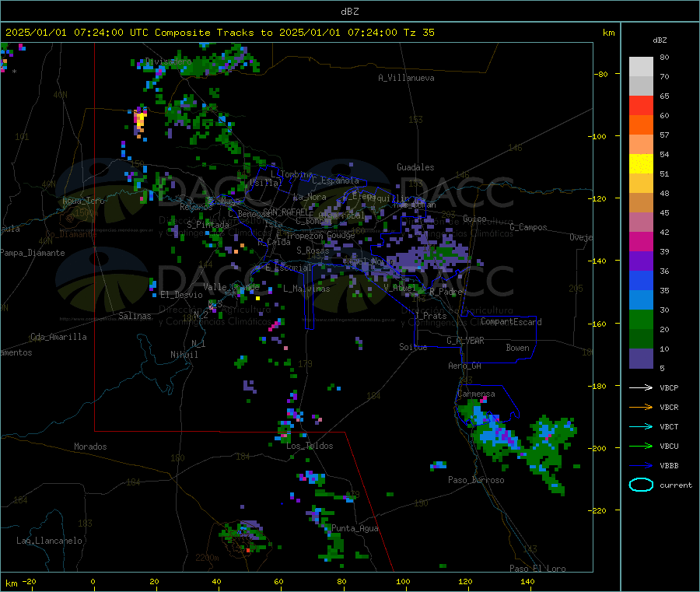This screenshot has width=700, height=592.
Task: Click the Paso_El_Loro map label
Action: [537, 569]
